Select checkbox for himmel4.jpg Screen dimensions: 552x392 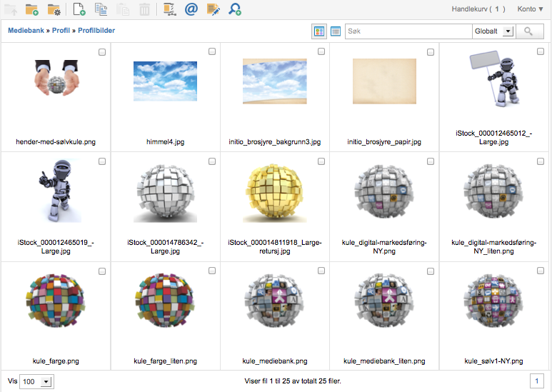tap(211, 52)
